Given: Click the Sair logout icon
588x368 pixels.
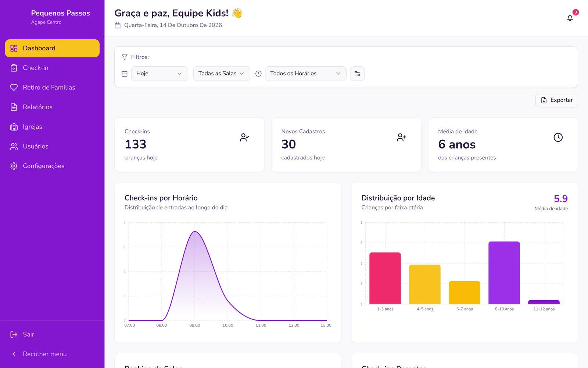Looking at the screenshot, I should 14,335.
